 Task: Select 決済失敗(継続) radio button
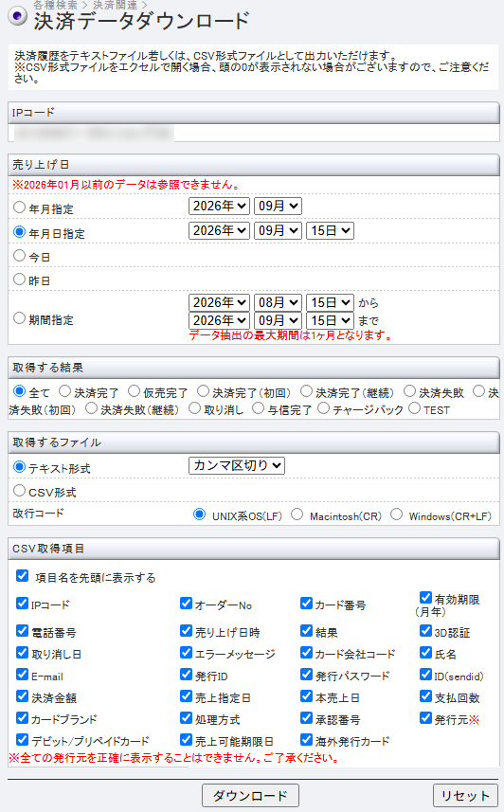[91, 408]
